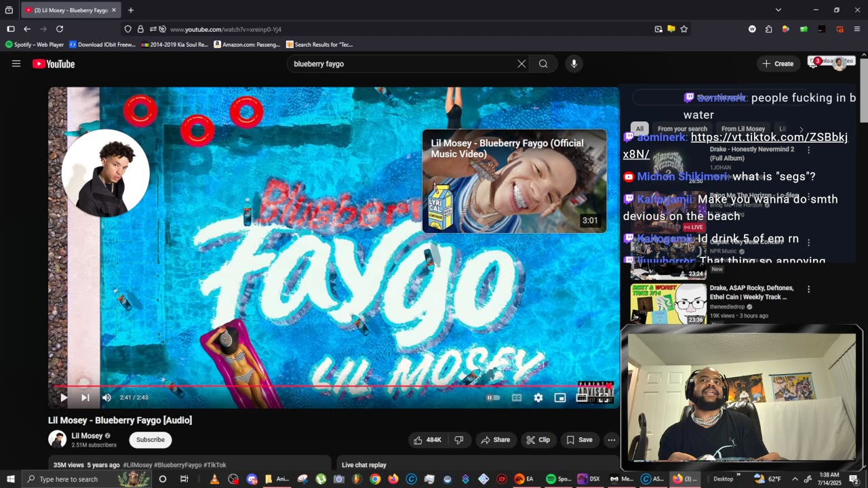Open YouTube notifications bell
868x488 pixels.
pos(814,64)
